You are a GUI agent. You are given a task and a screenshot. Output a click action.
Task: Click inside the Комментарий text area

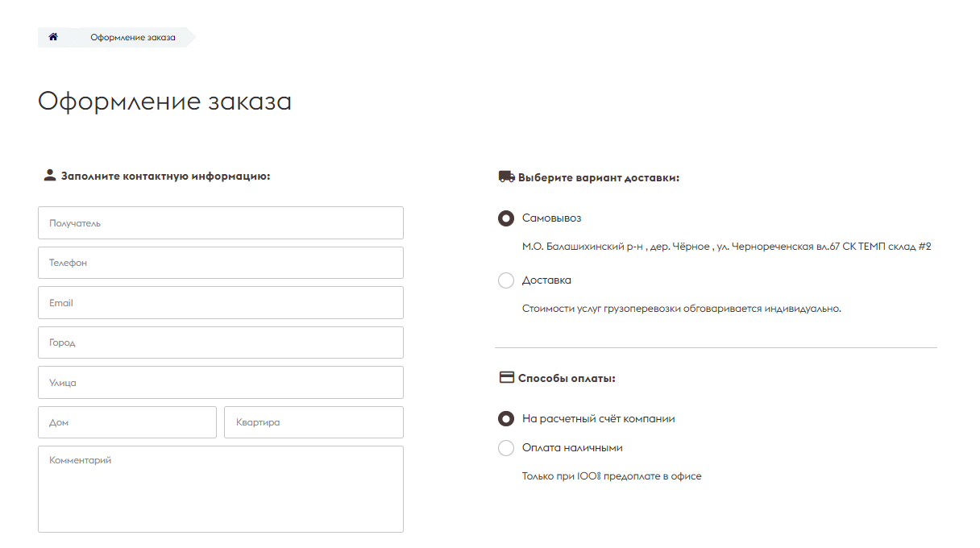[221, 489]
